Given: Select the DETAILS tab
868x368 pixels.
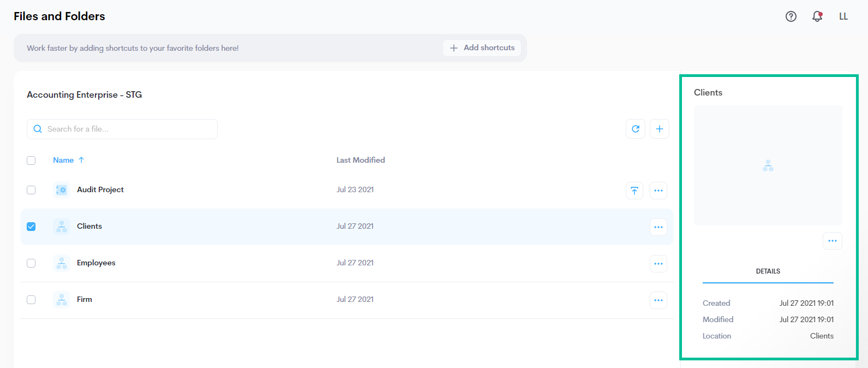Looking at the screenshot, I should 768,271.
